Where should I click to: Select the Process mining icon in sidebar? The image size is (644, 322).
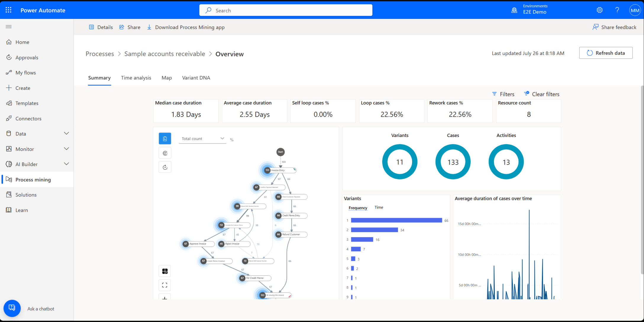(9, 179)
